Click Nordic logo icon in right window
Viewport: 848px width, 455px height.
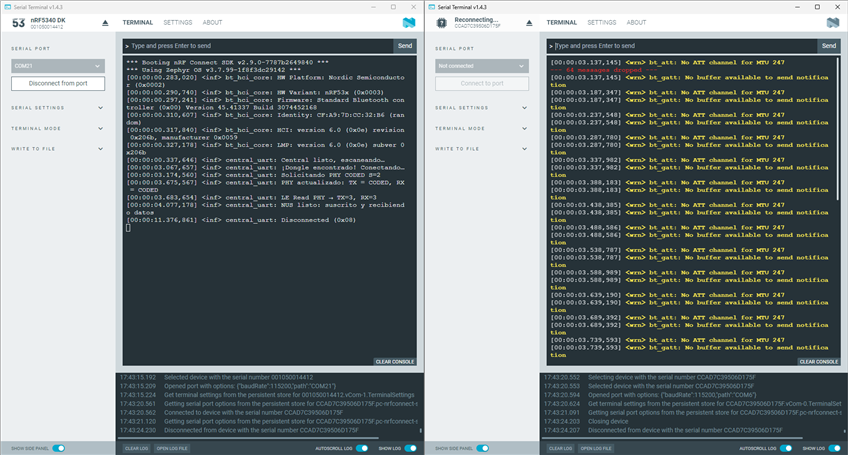(833, 23)
